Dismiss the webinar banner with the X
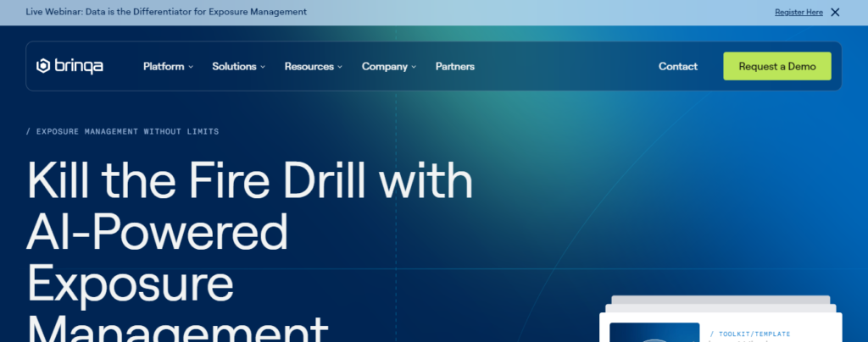 click(x=835, y=12)
